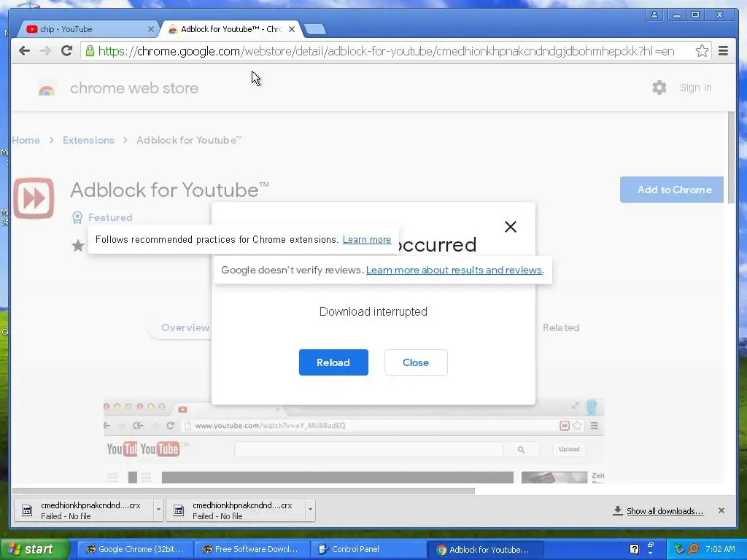The height and width of the screenshot is (560, 747).
Task: Click the horizontal scrollbar at page bottom
Action: [x=244, y=491]
